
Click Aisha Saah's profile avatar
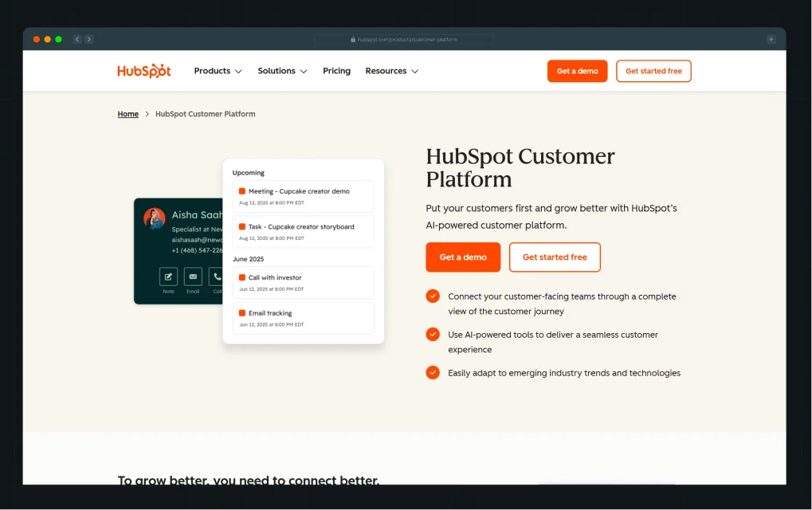[155, 218]
